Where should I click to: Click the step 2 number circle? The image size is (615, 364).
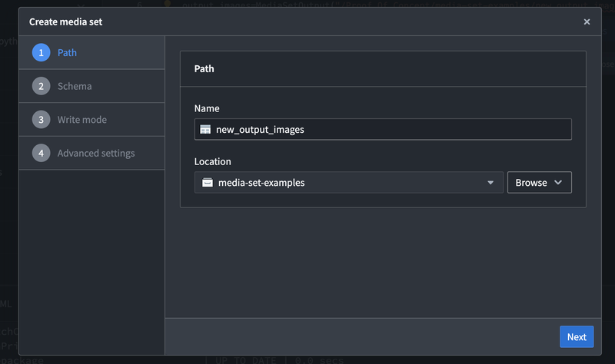(x=42, y=86)
